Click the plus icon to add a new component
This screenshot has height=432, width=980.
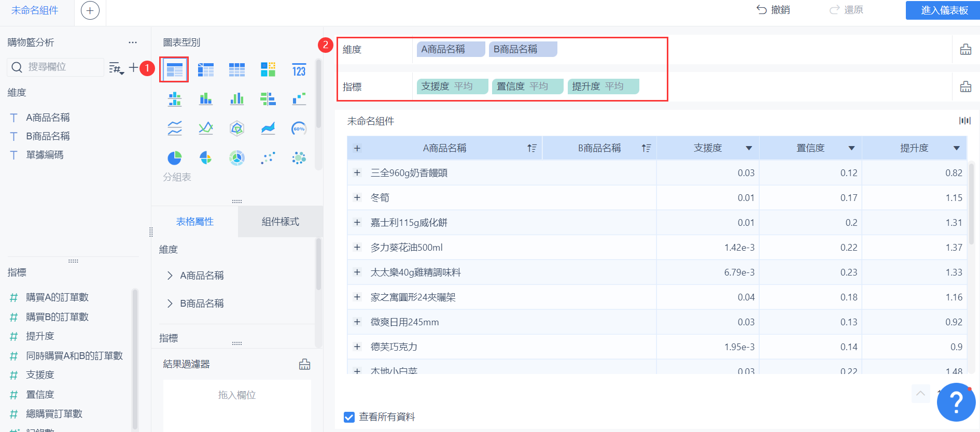pyautogui.click(x=90, y=10)
